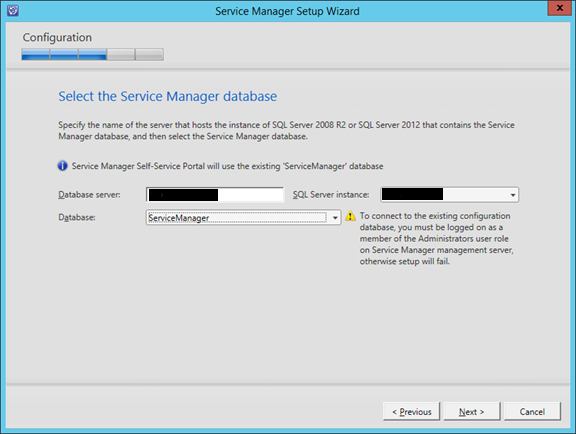Select the ServiceManager database value text
This screenshot has width=576, height=434.
click(179, 218)
